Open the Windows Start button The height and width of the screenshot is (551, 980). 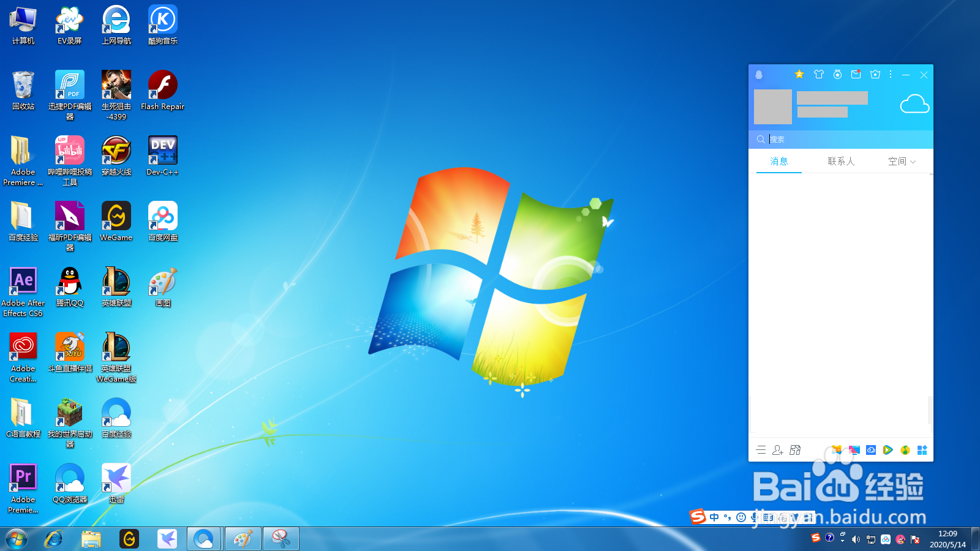17,539
